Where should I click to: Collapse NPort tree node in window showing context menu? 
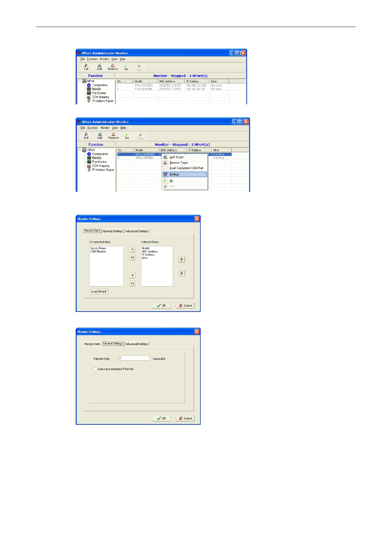[80, 150]
